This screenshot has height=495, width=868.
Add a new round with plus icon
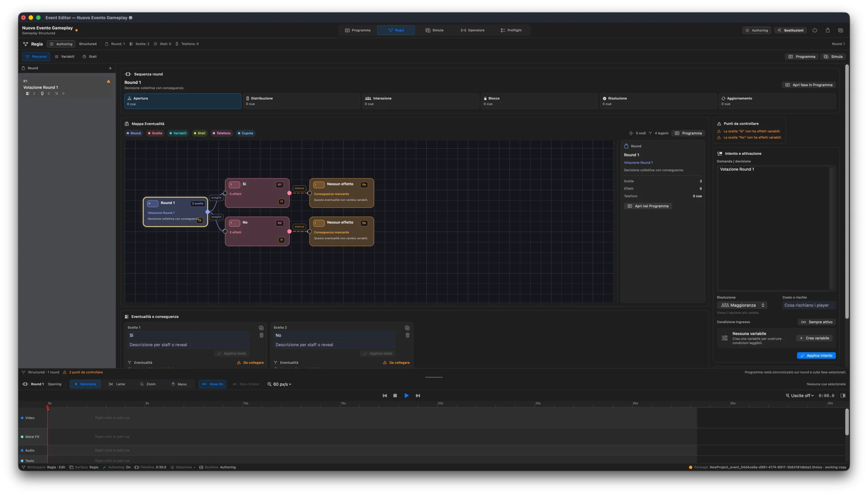click(110, 68)
